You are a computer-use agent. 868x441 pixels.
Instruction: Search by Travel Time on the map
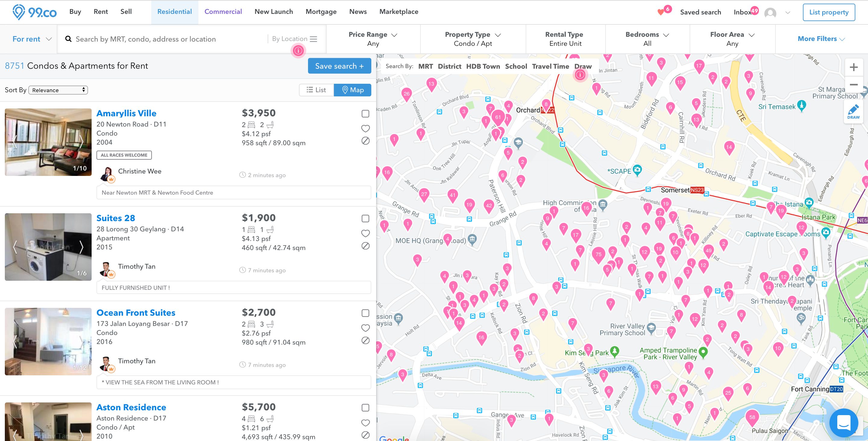point(550,66)
